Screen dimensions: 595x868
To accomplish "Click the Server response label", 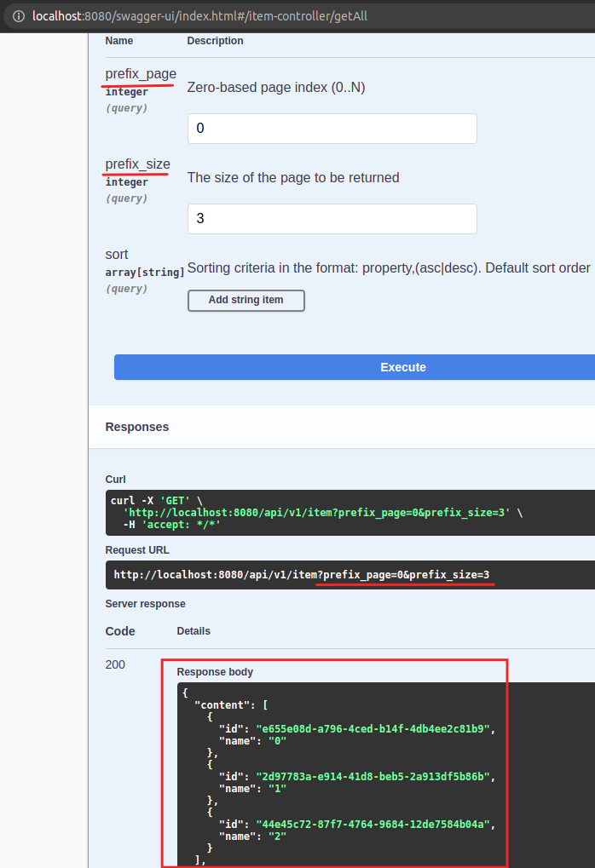I will point(145,604).
